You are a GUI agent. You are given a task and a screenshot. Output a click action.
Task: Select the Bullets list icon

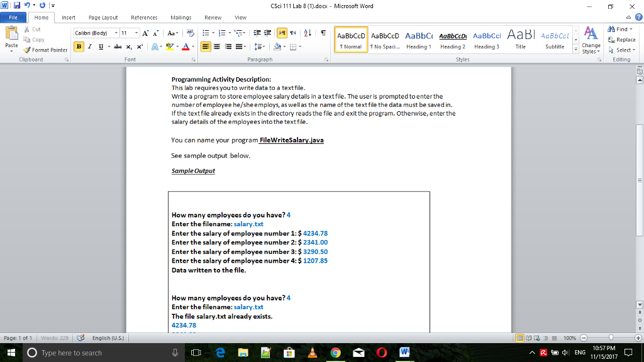pos(205,32)
